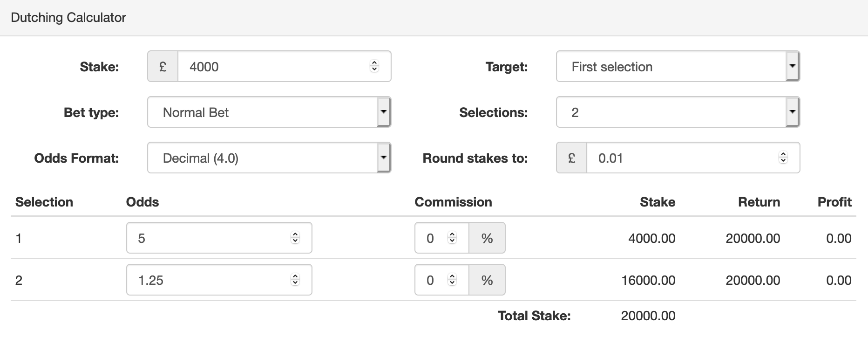Open the Odds Format dropdown
The width and height of the screenshot is (868, 358).
pos(269,158)
